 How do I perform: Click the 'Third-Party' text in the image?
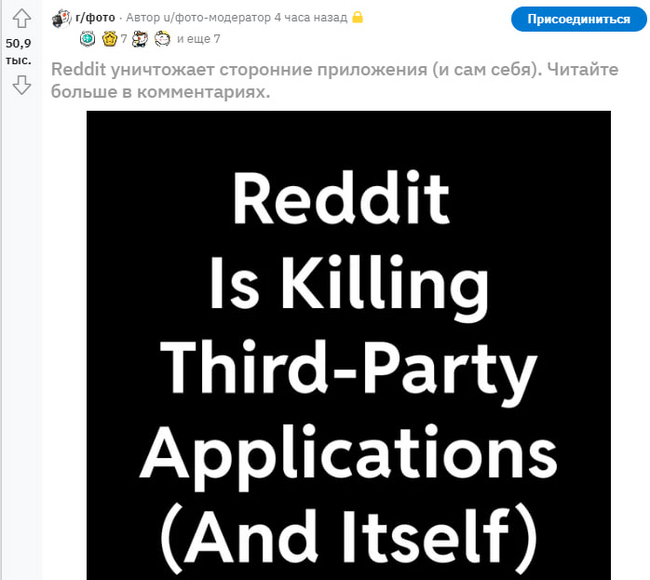[x=349, y=369]
